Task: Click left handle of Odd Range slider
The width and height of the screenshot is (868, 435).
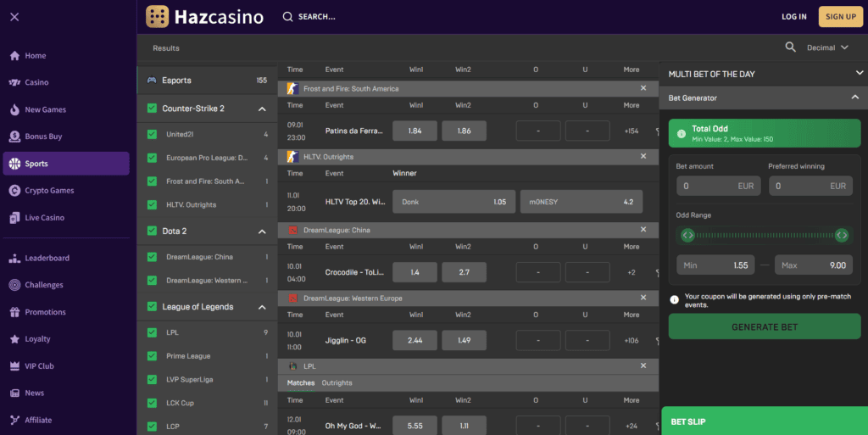Action: pos(687,235)
